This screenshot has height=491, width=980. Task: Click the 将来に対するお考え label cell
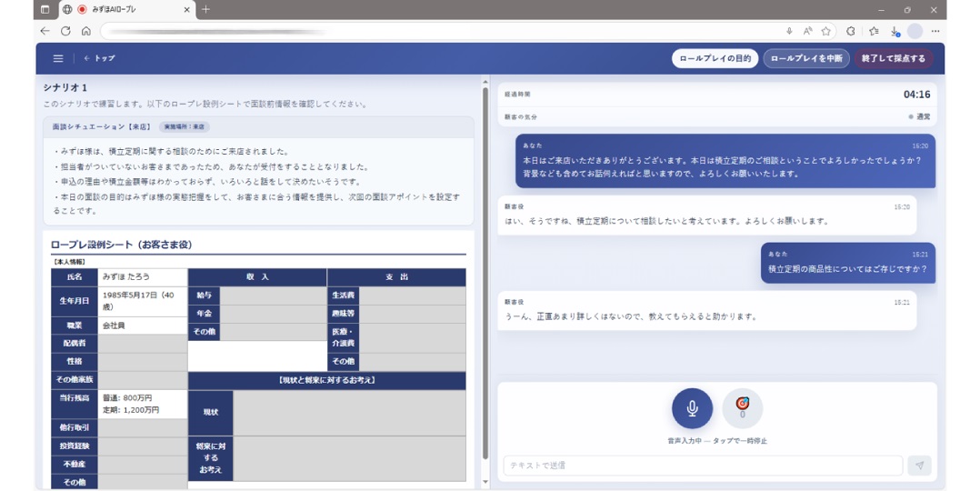coord(211,458)
